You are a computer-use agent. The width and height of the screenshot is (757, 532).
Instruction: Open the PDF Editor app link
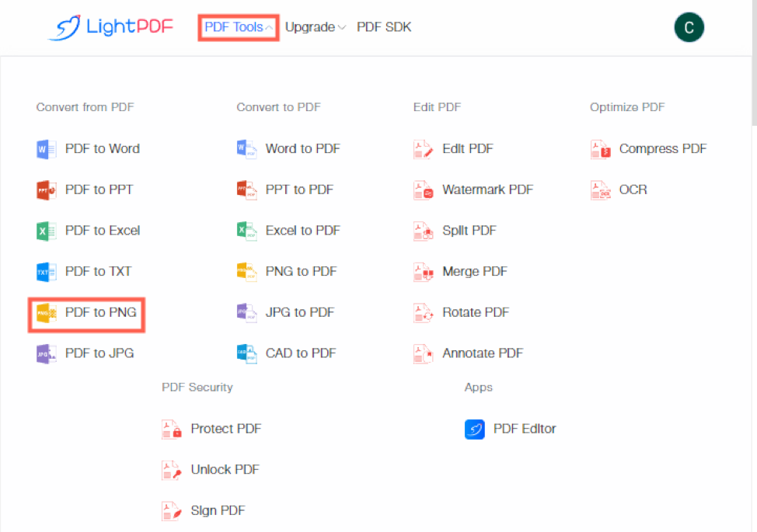click(x=525, y=429)
